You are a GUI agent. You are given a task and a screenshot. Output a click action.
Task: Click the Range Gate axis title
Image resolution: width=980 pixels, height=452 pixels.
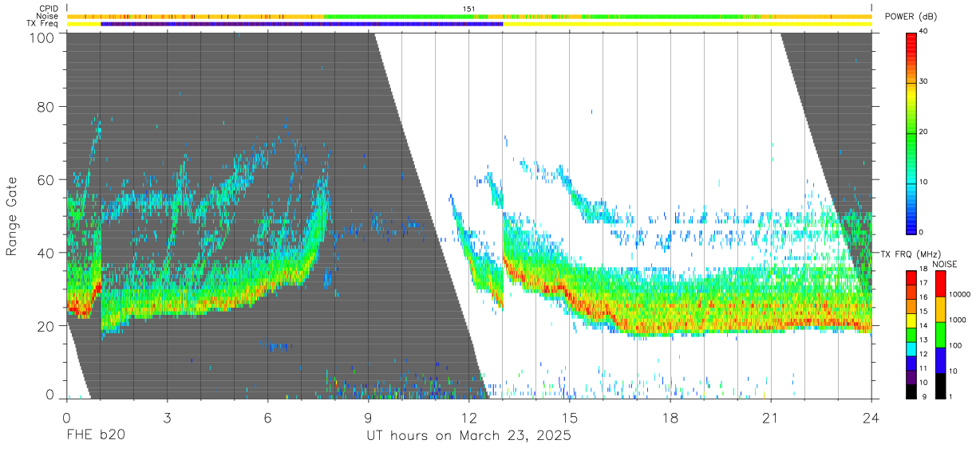pyautogui.click(x=12, y=217)
